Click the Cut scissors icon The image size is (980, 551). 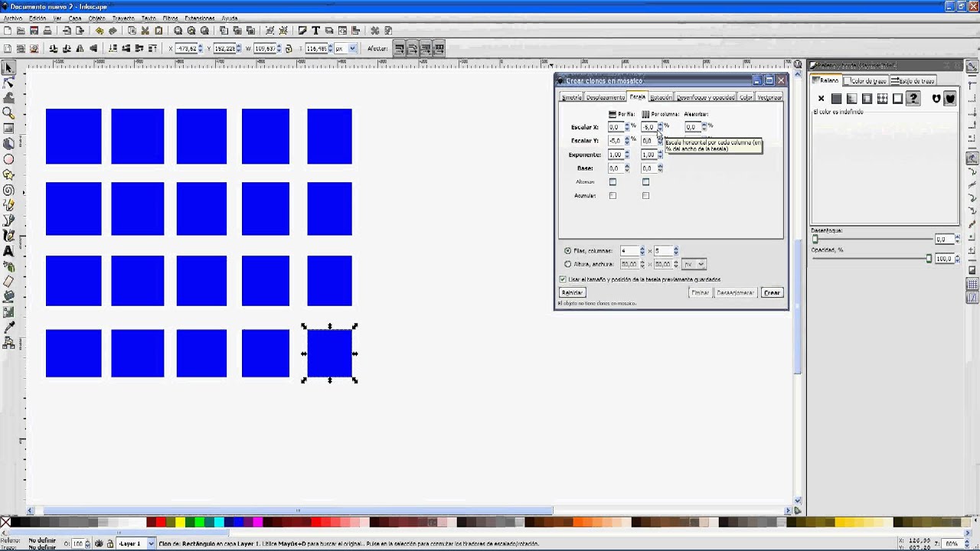point(145,31)
